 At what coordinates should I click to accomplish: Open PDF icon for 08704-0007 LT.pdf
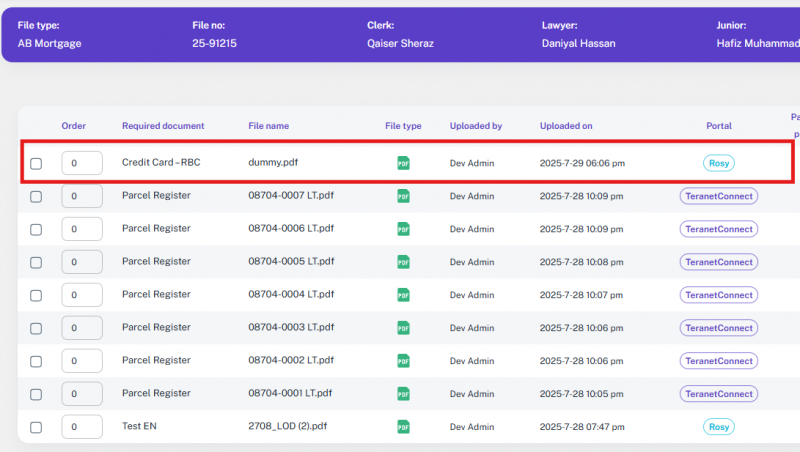[403, 196]
